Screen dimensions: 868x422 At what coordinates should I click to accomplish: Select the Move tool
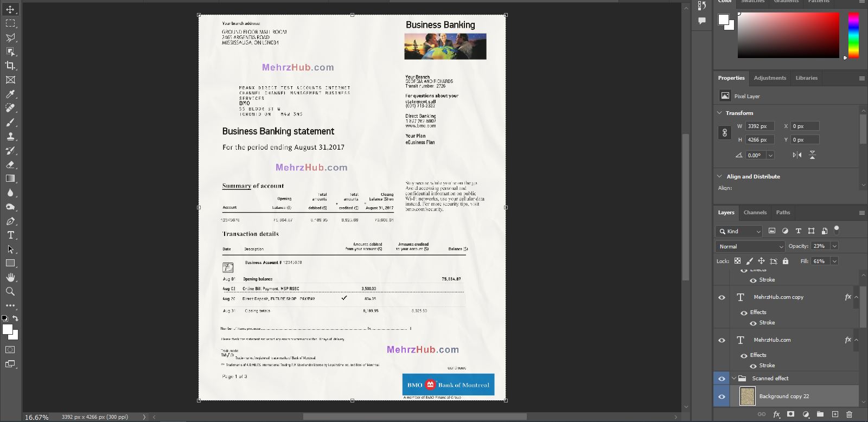point(10,9)
